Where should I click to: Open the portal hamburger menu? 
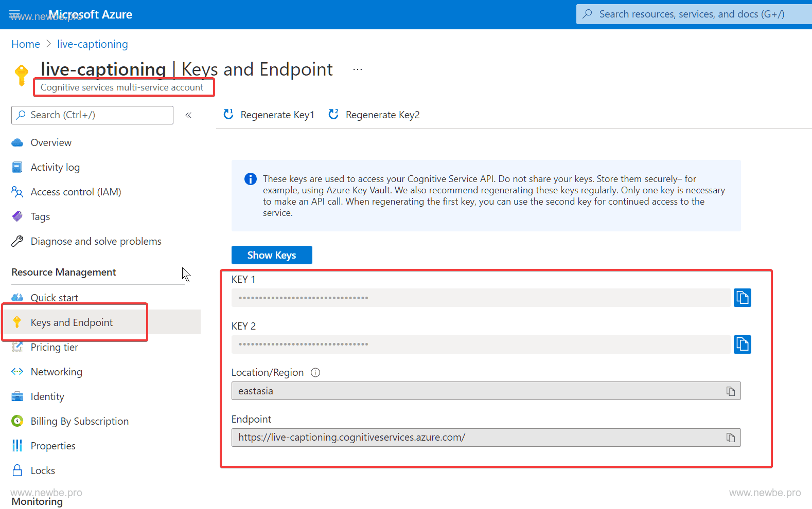(x=14, y=14)
